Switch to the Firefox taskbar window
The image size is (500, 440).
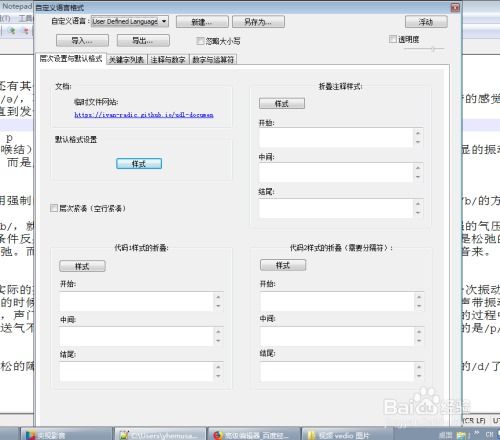point(252,434)
